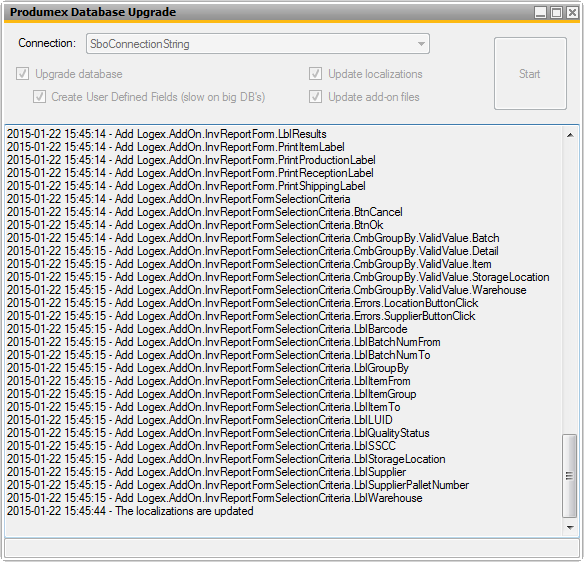This screenshot has width=584, height=562.
Task: Toggle the Update add-on files checkbox
Action: [315, 97]
